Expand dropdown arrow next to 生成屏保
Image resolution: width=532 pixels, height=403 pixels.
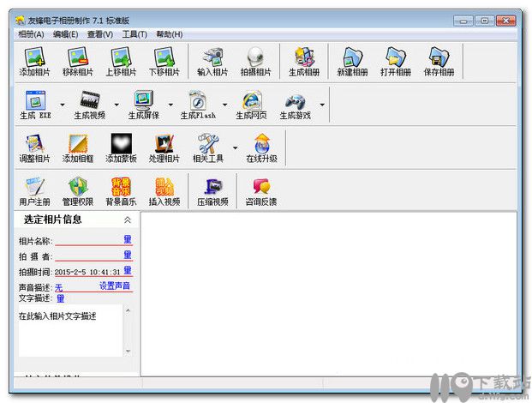(x=170, y=105)
